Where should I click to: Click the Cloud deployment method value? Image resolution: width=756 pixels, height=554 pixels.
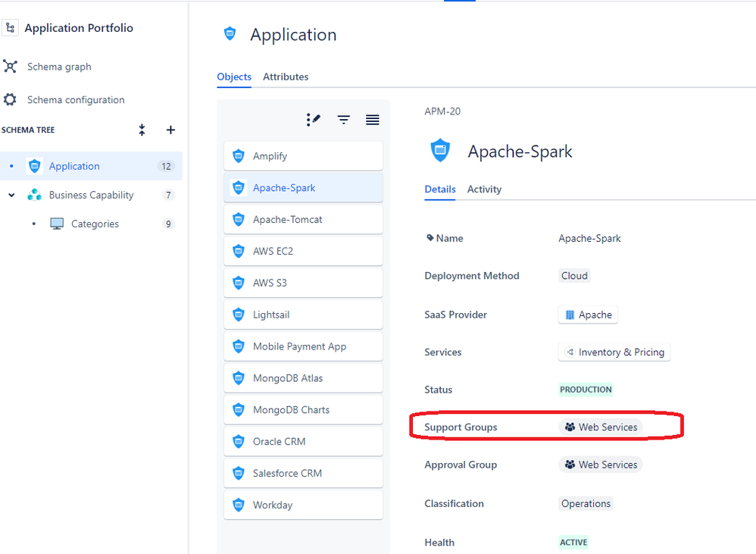(x=574, y=276)
